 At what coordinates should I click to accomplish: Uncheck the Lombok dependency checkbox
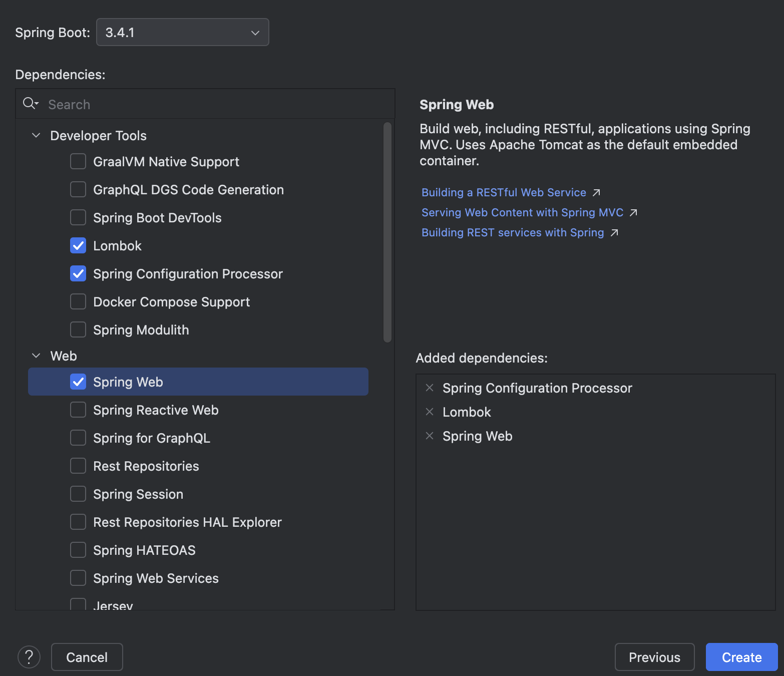pos(78,246)
